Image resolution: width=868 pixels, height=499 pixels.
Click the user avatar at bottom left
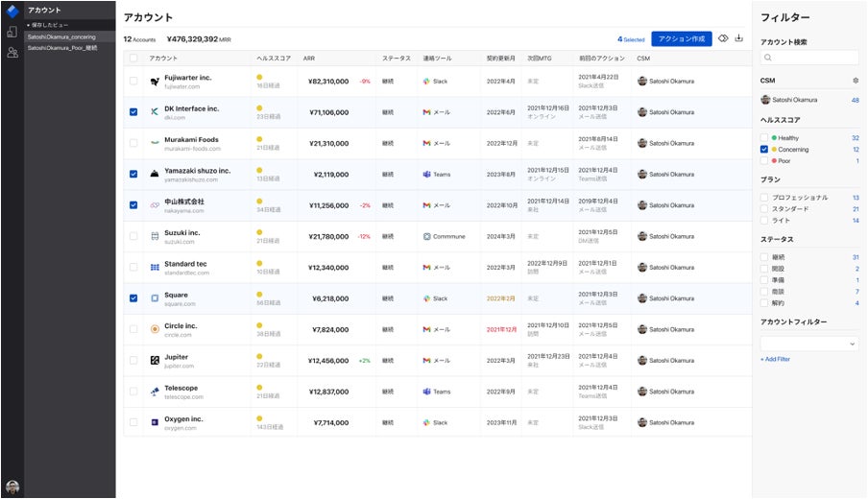tap(12, 487)
